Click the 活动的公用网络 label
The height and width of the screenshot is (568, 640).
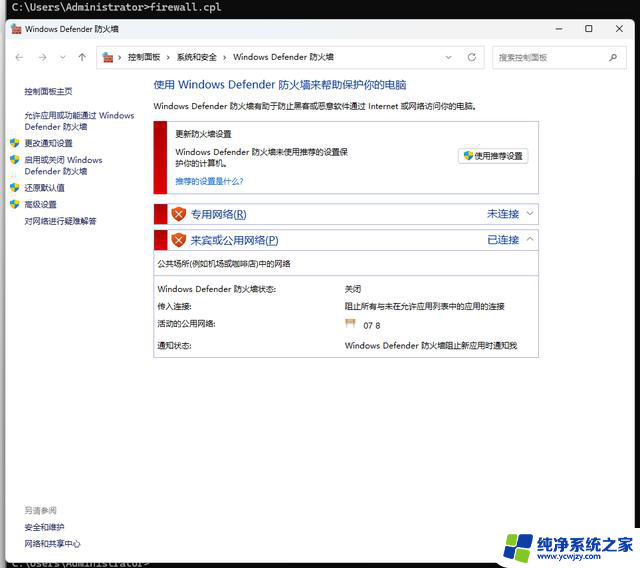(x=187, y=324)
